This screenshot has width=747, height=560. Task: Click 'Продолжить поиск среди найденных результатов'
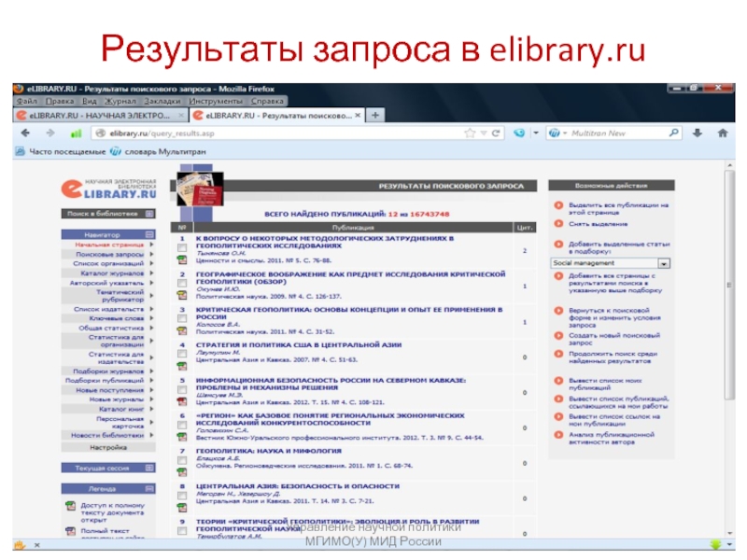click(613, 357)
